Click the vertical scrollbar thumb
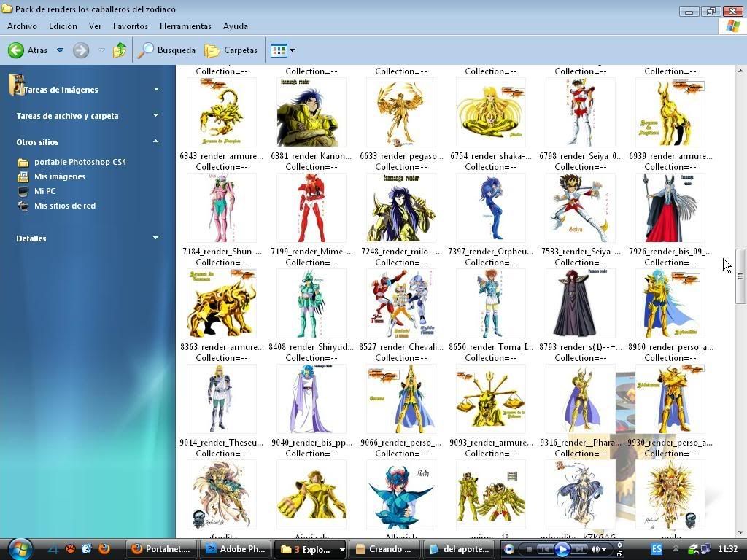Viewport: 747px width, 560px height. pyautogui.click(x=740, y=276)
